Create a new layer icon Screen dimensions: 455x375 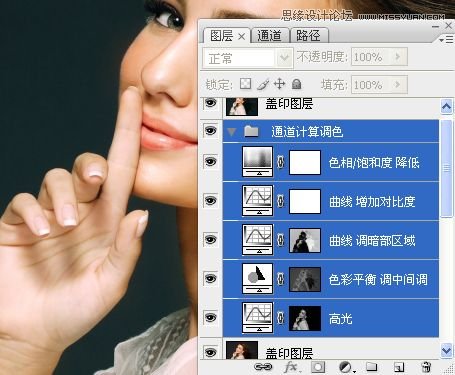(x=399, y=367)
